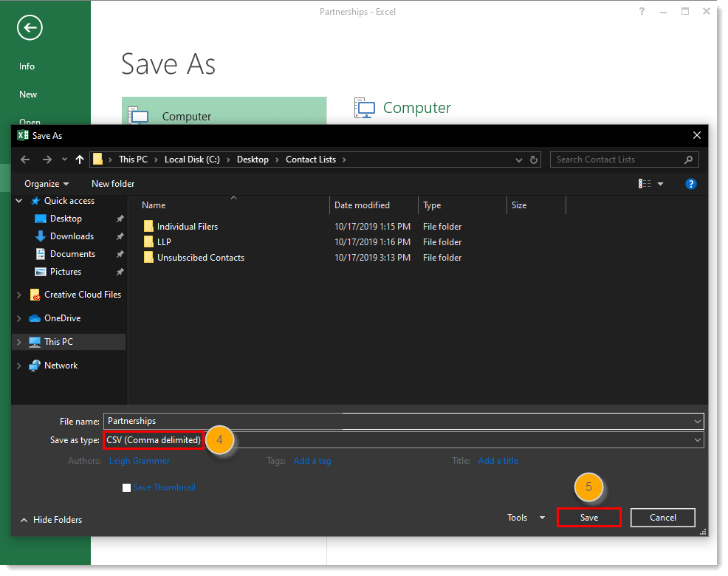Open the Organize dropdown menu

tap(46, 183)
